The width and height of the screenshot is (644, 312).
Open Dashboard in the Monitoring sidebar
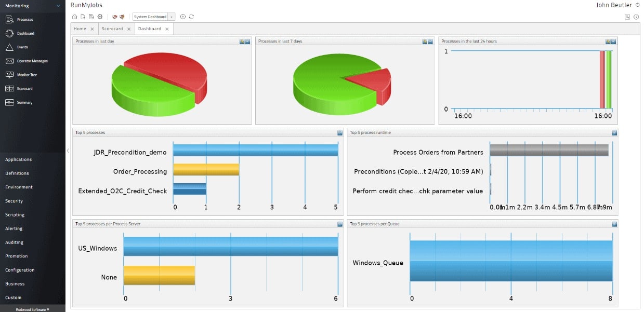coord(20,33)
